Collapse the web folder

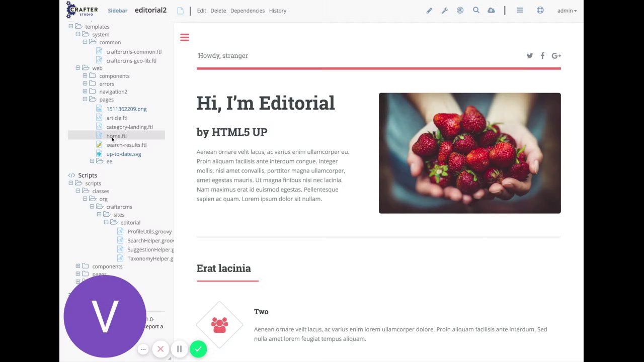(x=78, y=68)
